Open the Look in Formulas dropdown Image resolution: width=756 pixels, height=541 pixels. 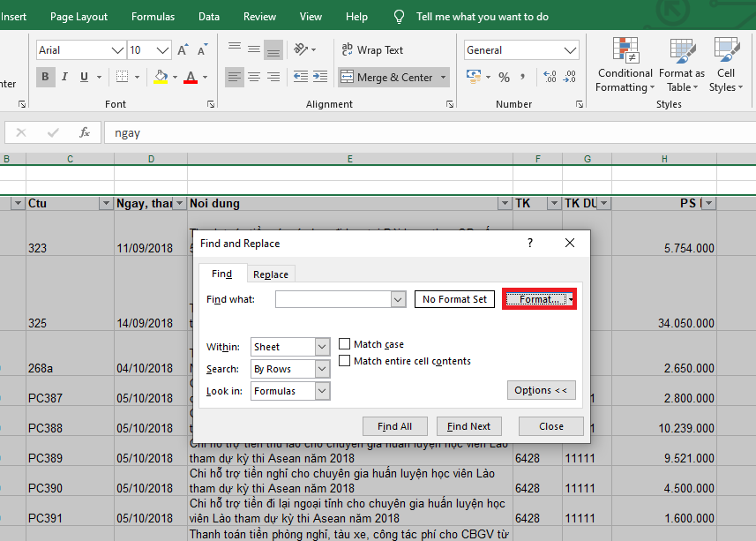point(290,391)
